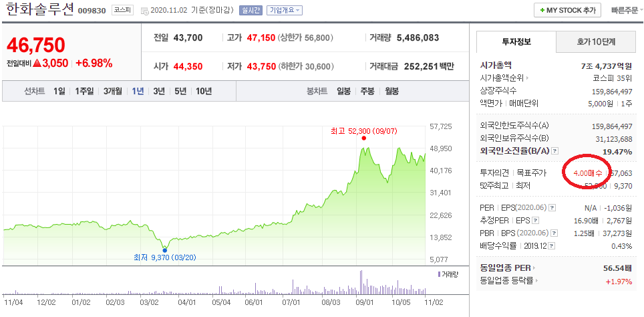Open the 기업개요 dropdown
644x317 pixels.
[284, 11]
